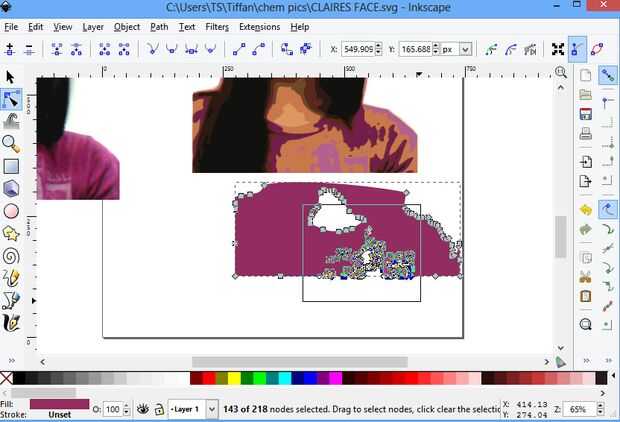Image resolution: width=620 pixels, height=422 pixels.
Task: Make selected segments curves
Action: (x=259, y=49)
